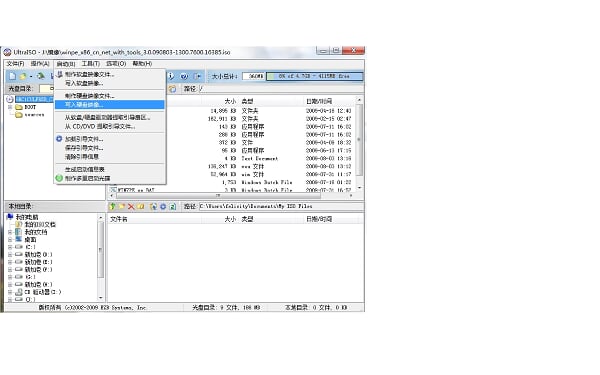Choose 写入硬盘映像... from the menu
This screenshot has width=600, height=375.
(x=109, y=104)
